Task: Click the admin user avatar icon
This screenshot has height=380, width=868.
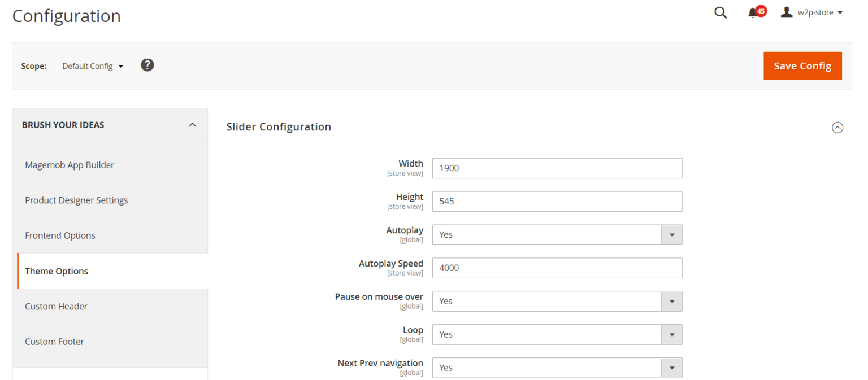Action: [786, 11]
